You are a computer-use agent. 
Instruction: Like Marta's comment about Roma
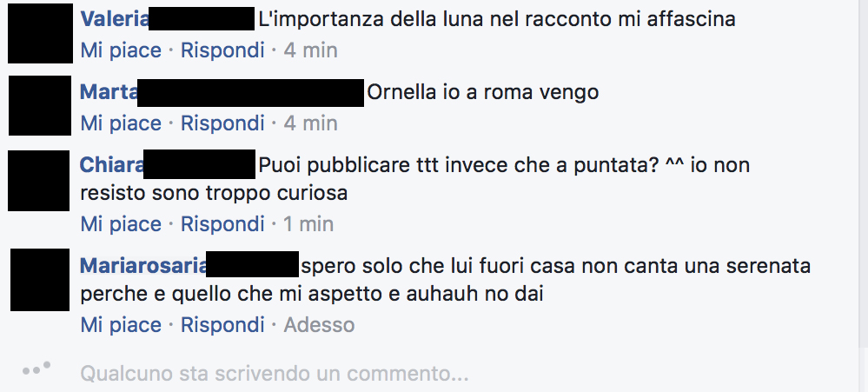(x=121, y=123)
